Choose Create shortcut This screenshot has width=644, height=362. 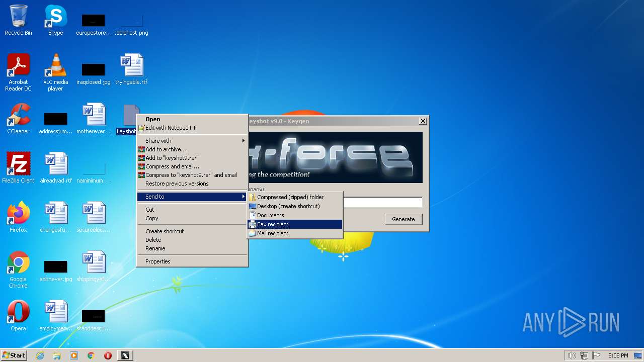[x=192, y=231]
